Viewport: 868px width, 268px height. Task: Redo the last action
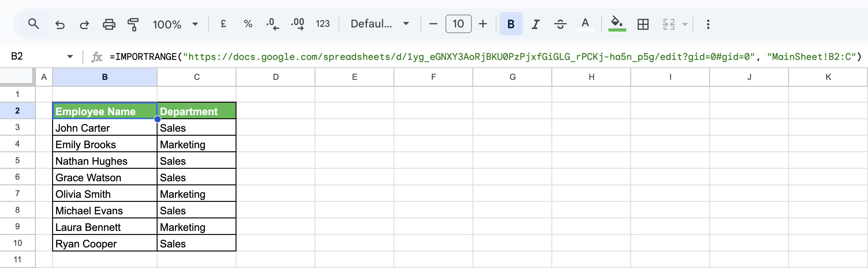(x=84, y=24)
